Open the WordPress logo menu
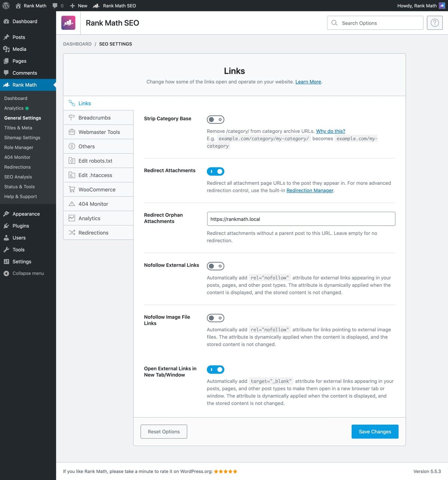The image size is (448, 480). click(x=6, y=6)
